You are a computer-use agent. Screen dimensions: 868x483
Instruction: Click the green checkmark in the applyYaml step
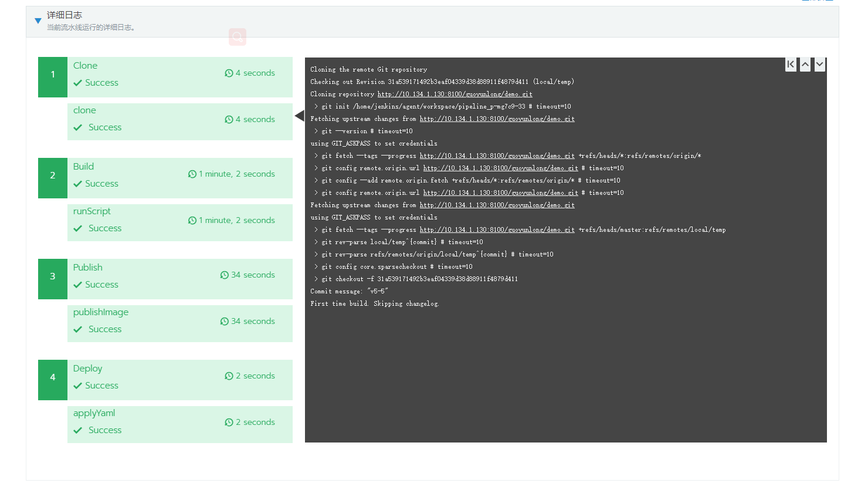click(x=77, y=431)
